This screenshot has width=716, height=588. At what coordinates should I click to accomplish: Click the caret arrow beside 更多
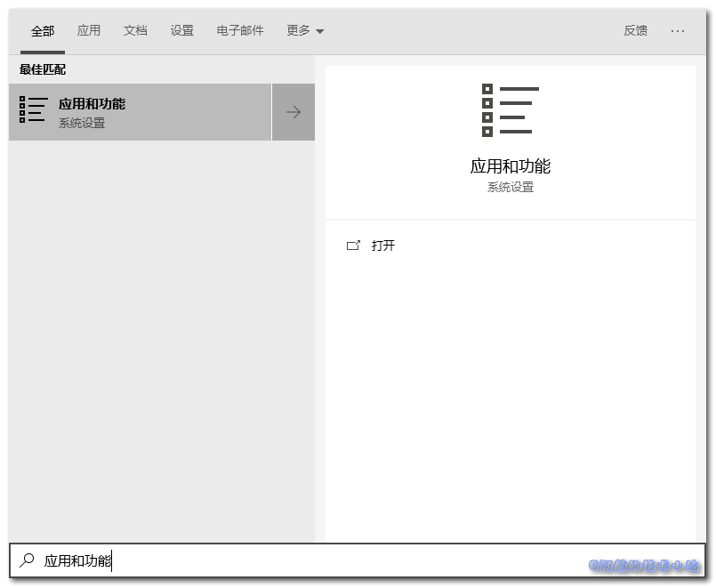coord(320,32)
